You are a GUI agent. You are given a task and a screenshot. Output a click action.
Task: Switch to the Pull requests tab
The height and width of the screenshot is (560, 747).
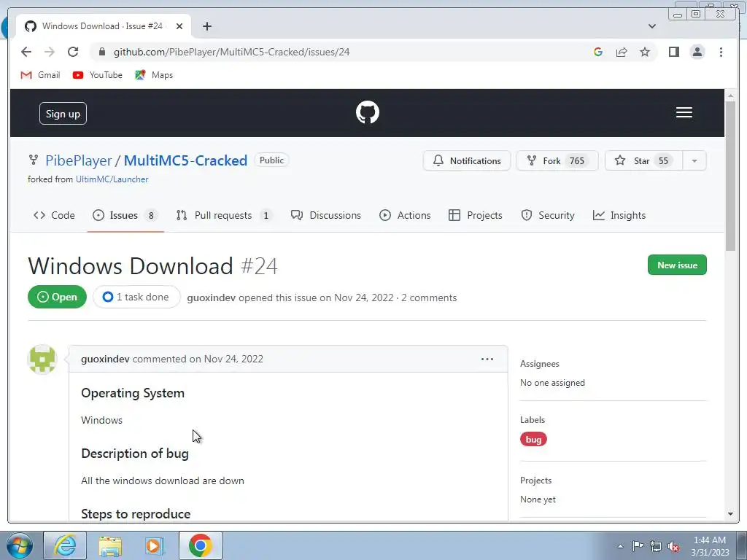click(224, 215)
